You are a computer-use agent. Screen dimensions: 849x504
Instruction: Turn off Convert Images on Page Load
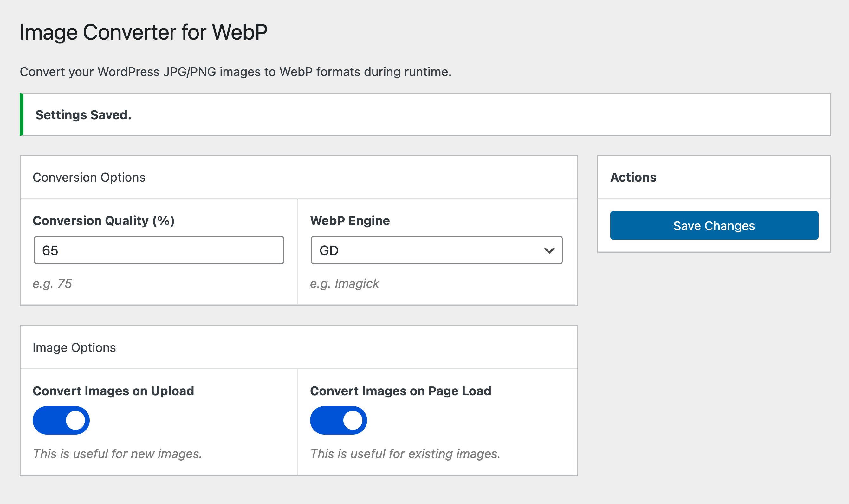coord(338,420)
